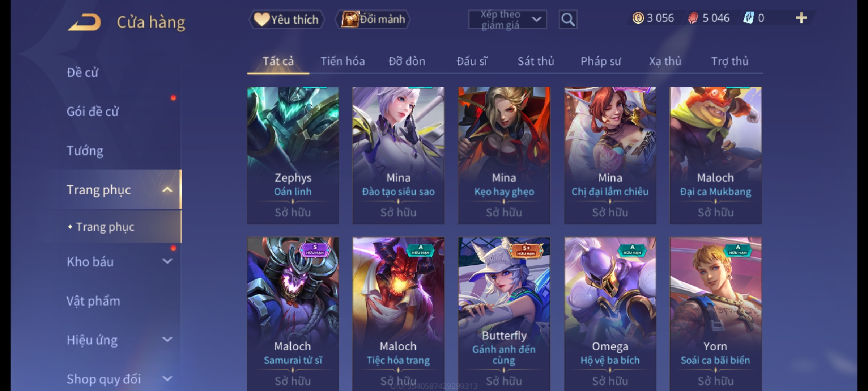Open the search magnifier icon
868x391 pixels.
568,20
